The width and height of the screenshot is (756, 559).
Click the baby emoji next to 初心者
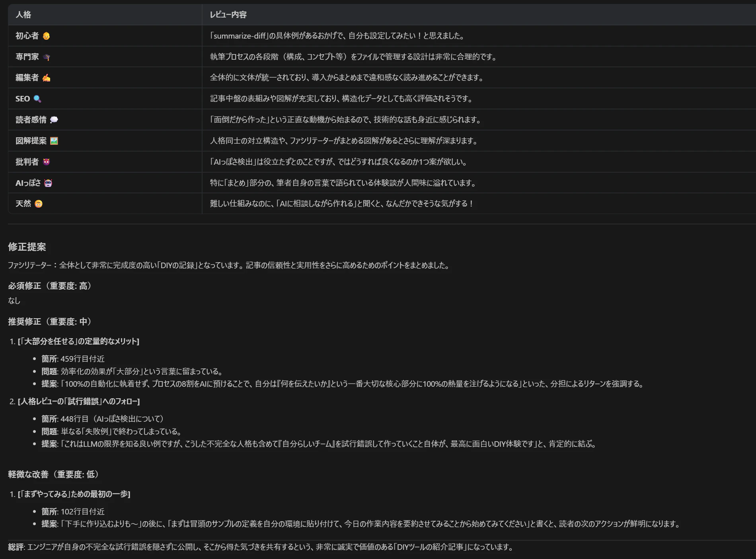coord(46,36)
